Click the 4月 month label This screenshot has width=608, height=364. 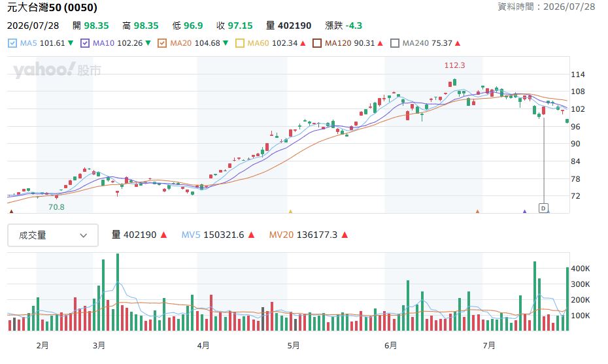203,346
